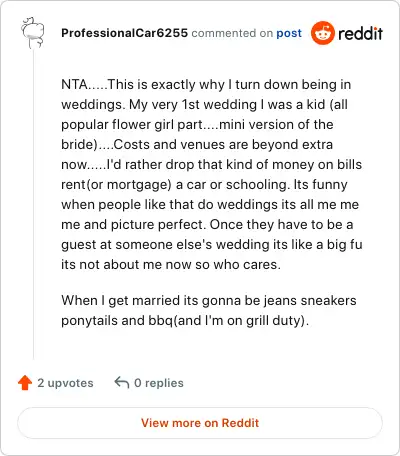
Task: Click the "2 upvotes" count label
Action: (65, 383)
